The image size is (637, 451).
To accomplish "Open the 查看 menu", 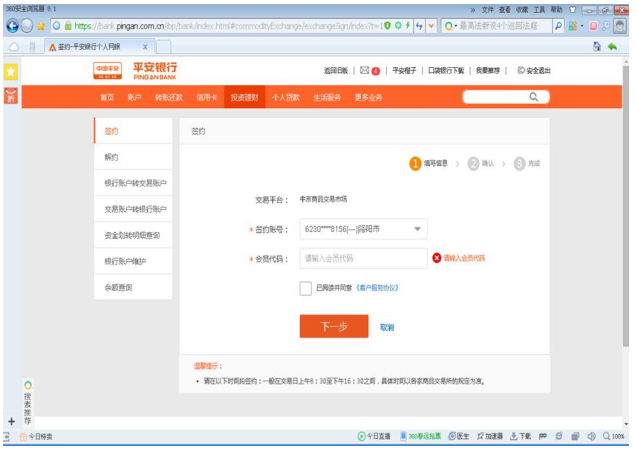I will click(504, 10).
